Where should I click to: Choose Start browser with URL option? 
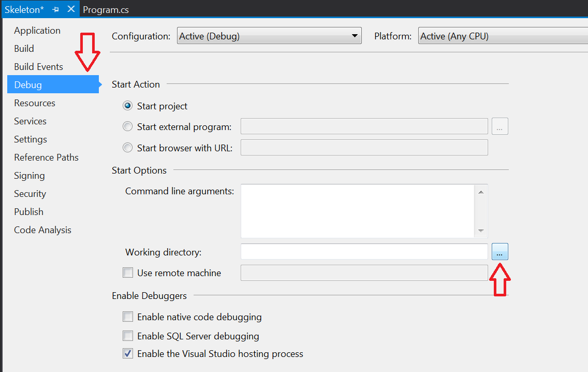(x=127, y=148)
